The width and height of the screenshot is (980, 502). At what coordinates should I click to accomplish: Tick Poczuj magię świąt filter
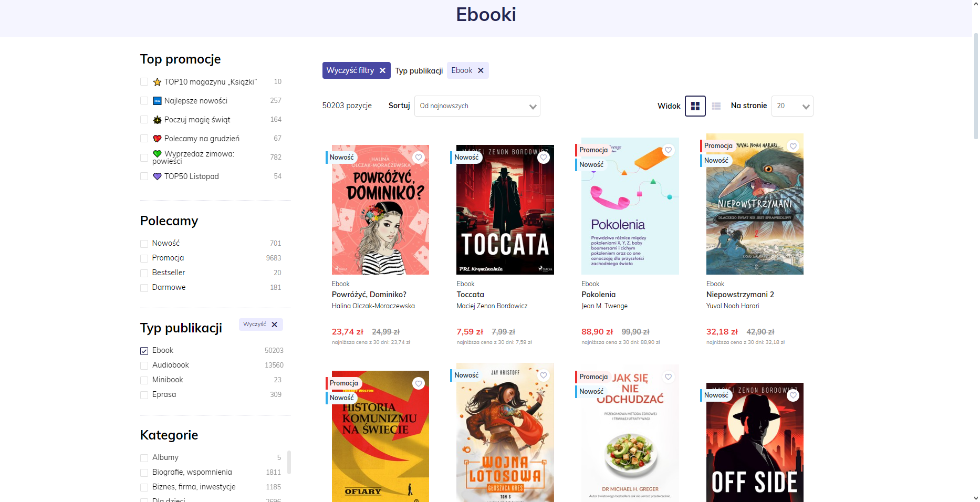point(144,120)
